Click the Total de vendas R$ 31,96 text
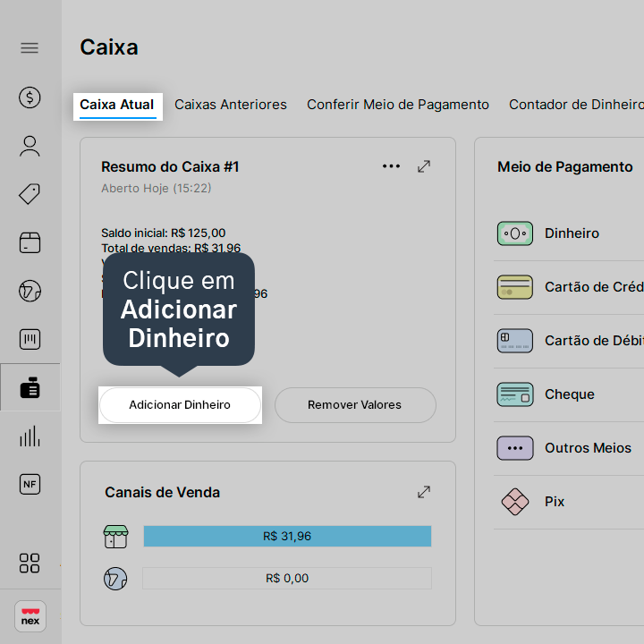 pyautogui.click(x=171, y=248)
